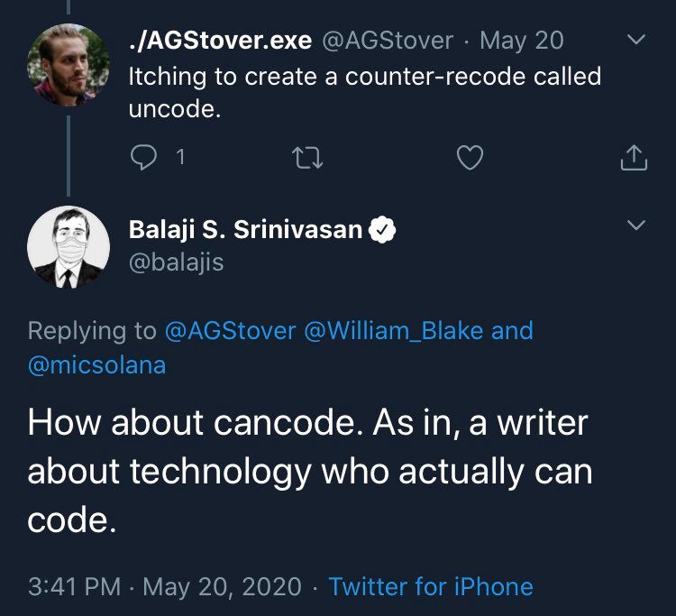
Task: Click the verified badge beside Balaji's name
Action: tap(385, 230)
